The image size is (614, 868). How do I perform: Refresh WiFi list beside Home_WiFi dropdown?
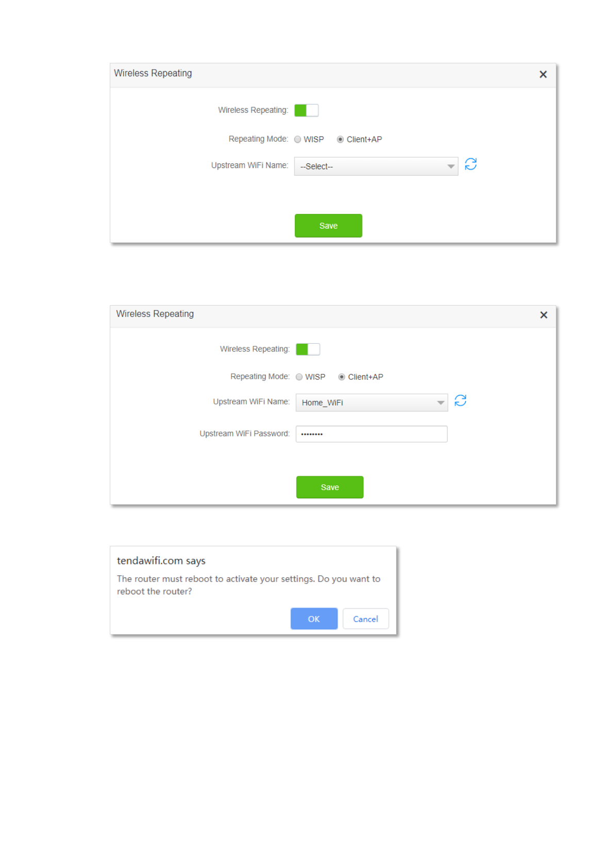pyautogui.click(x=460, y=400)
